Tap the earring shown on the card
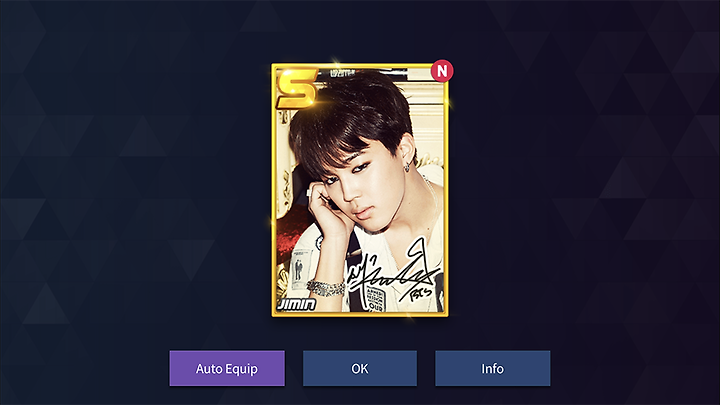This screenshot has width=720, height=405. point(407,168)
